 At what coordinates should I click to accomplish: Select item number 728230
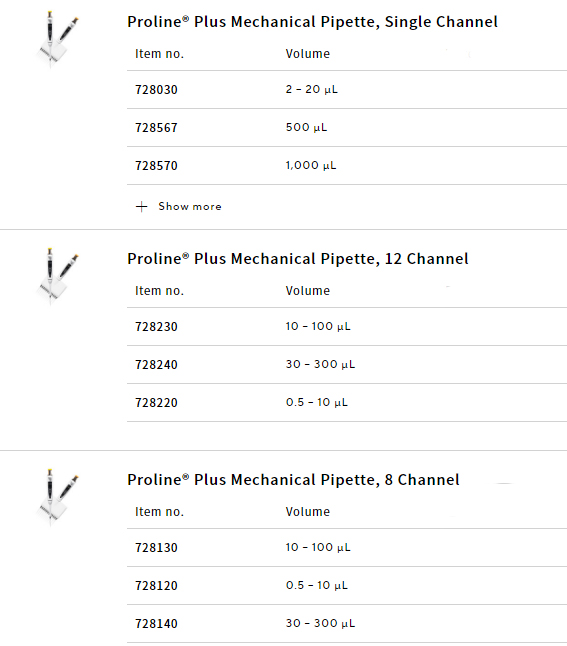tap(156, 326)
